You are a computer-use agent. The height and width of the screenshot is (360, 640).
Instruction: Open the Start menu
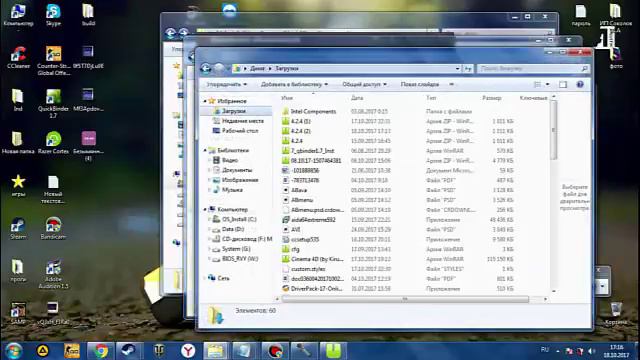point(13,351)
